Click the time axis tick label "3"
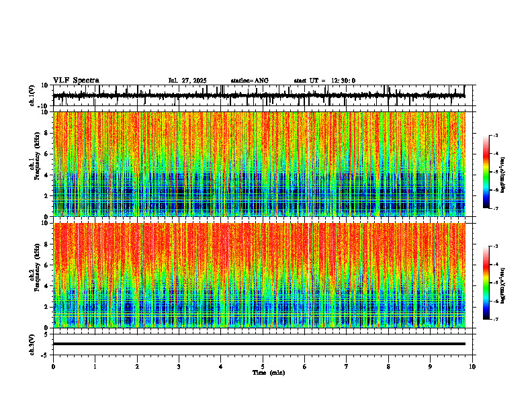This screenshot has width=532, height=411. click(x=179, y=367)
